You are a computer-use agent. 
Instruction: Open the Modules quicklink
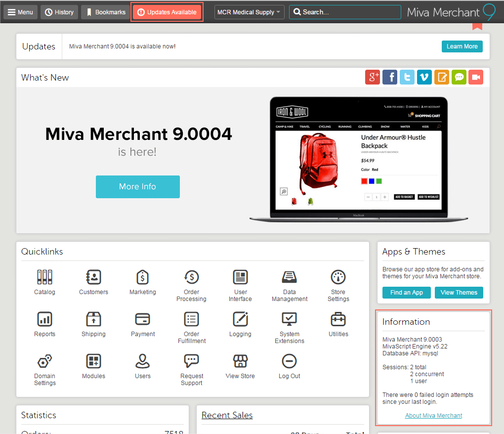pos(93,366)
